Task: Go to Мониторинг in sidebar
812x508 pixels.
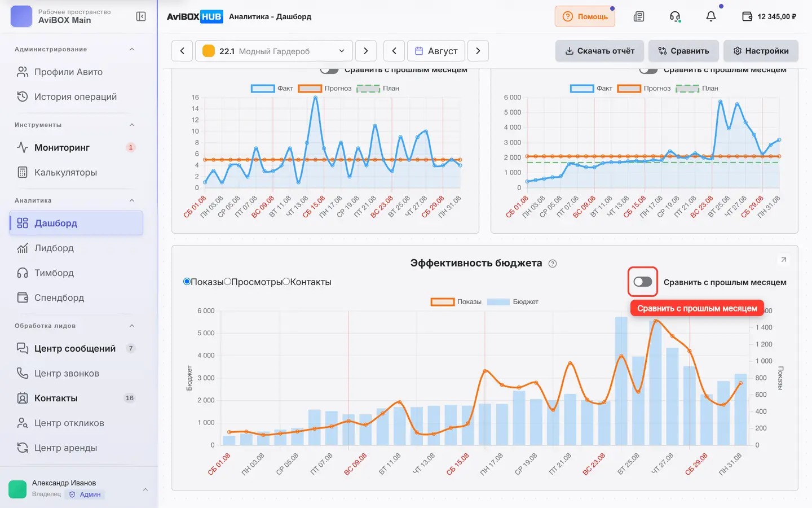Action: tap(76, 147)
